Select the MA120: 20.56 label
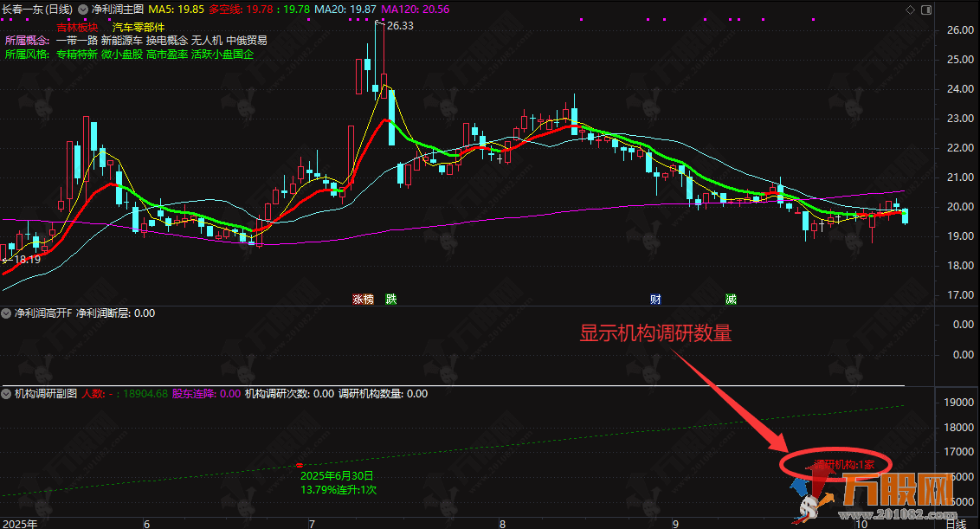Viewport: 980px width, 529px height. 416,10
